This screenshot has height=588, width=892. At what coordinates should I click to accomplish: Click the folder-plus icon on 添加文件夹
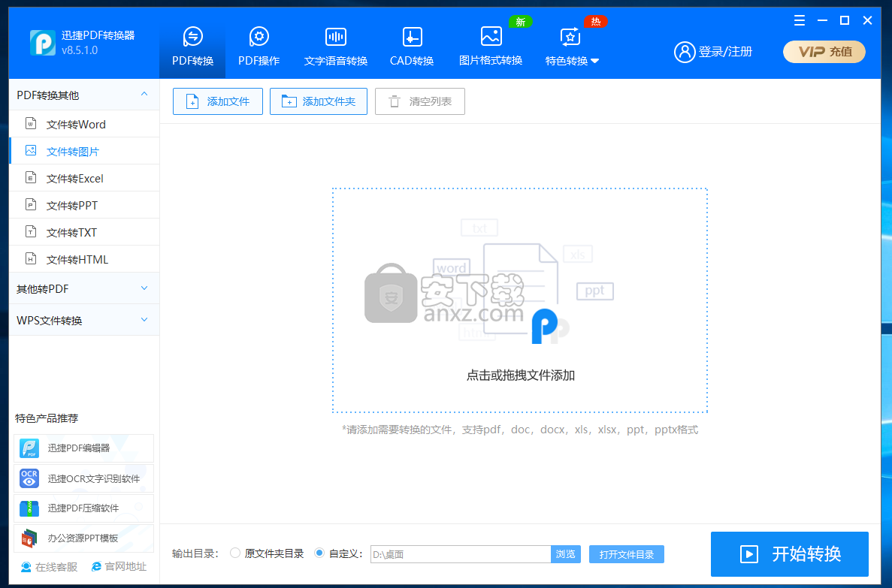click(x=289, y=102)
